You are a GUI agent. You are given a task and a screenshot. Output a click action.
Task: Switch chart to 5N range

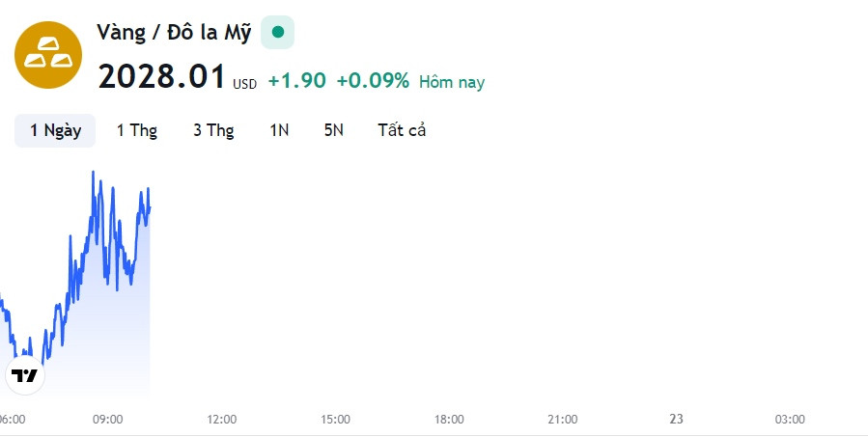pos(333,130)
